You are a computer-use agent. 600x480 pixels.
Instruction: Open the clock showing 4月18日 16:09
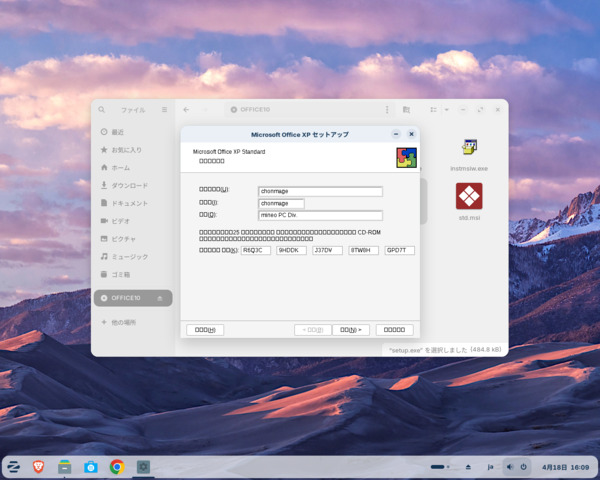coord(565,467)
